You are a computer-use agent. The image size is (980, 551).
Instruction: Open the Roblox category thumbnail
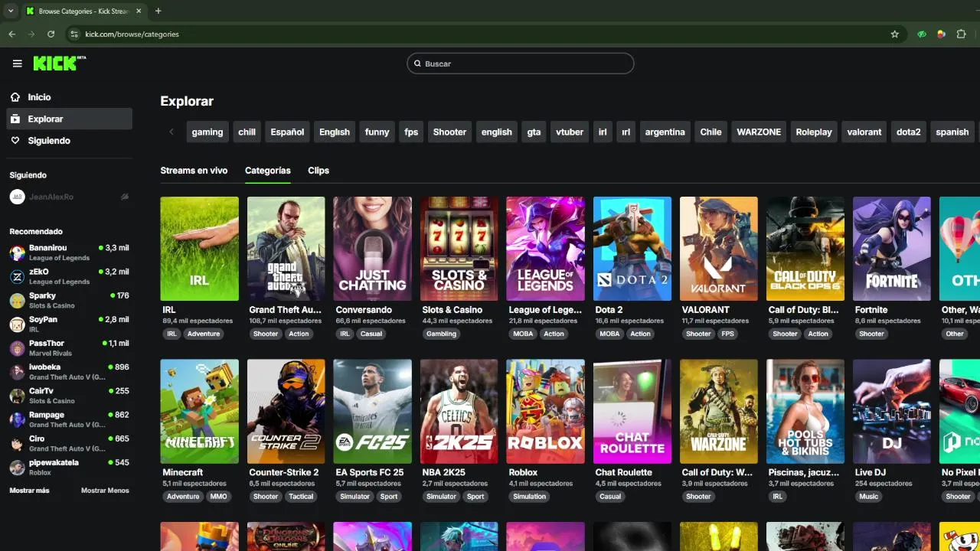click(x=545, y=412)
